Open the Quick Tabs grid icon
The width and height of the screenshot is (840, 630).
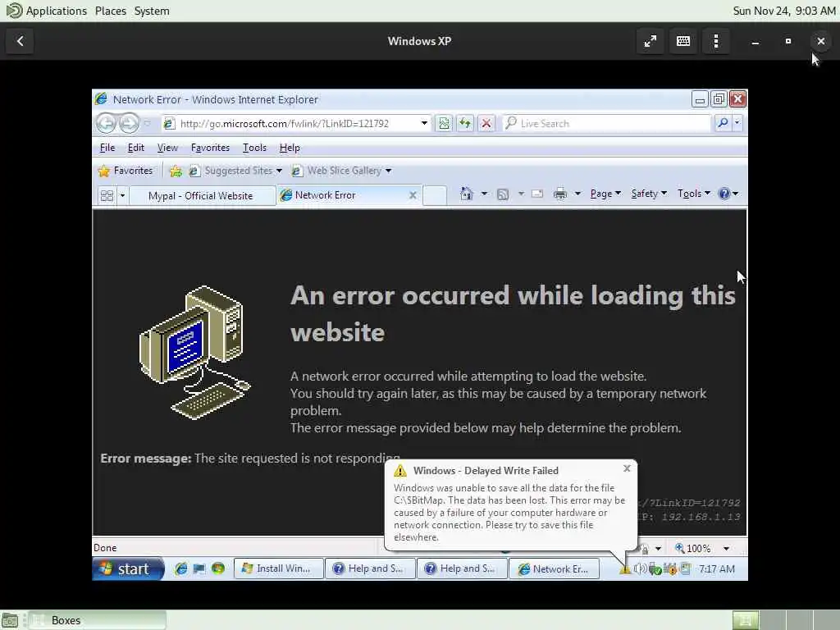tap(107, 195)
